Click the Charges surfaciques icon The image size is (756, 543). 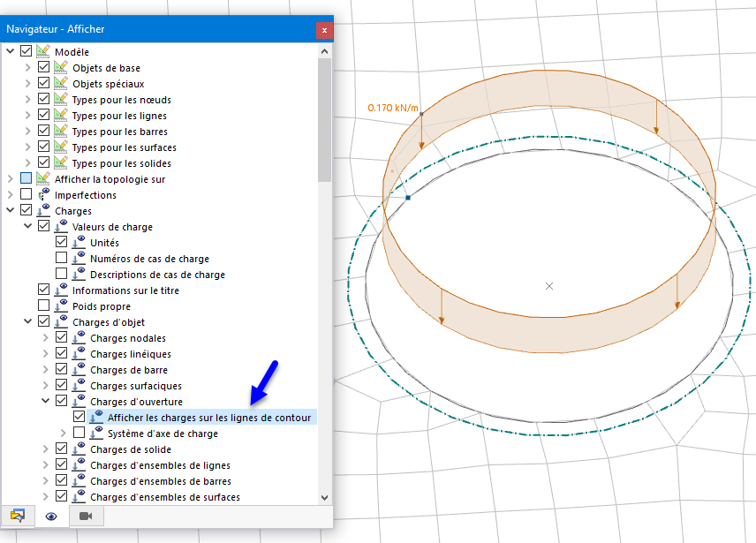tap(79, 385)
